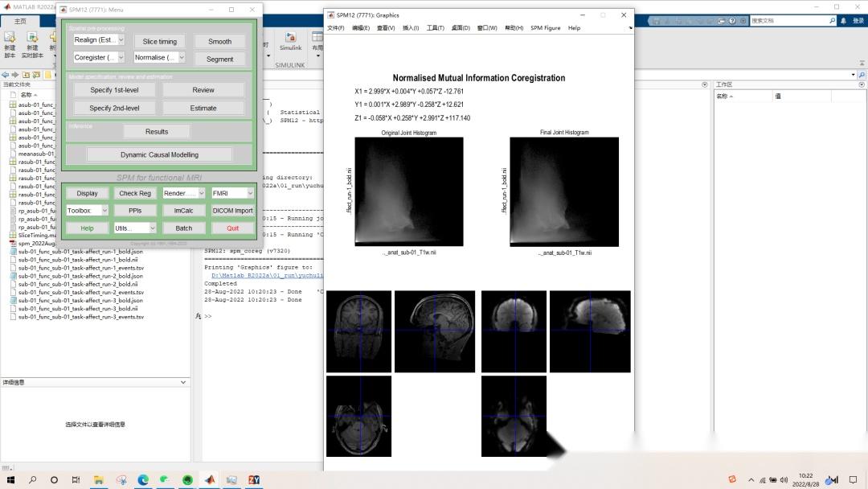
Task: Open Microsoft Edge from the taskbar
Action: [143, 479]
